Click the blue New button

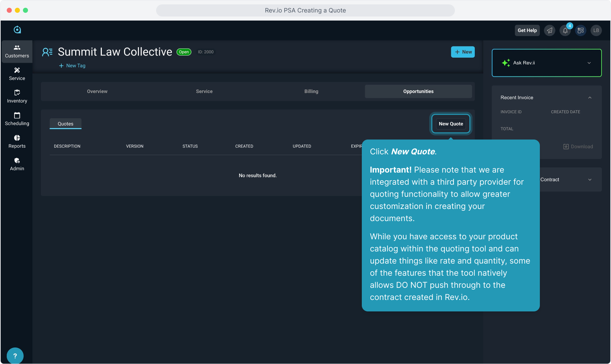click(x=463, y=52)
